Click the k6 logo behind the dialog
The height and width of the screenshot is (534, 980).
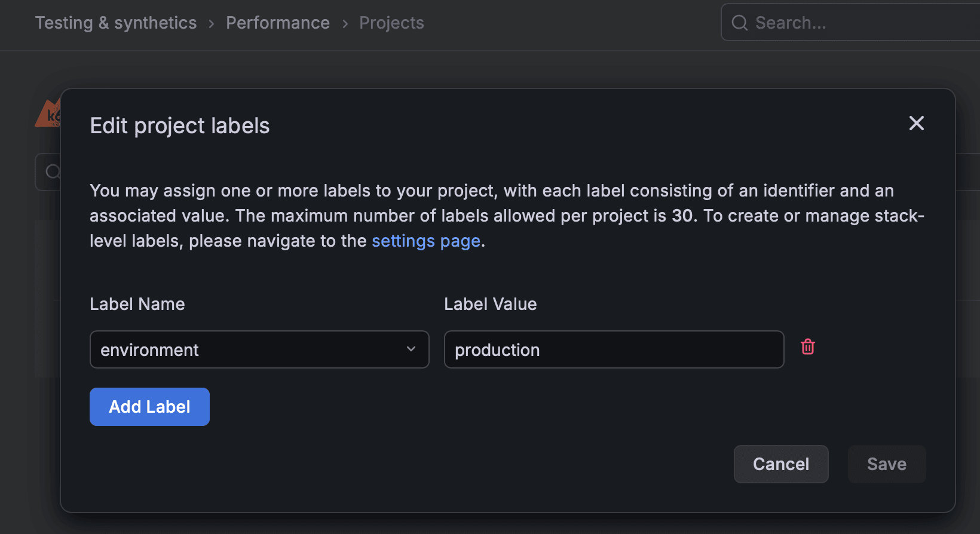pyautogui.click(x=48, y=113)
